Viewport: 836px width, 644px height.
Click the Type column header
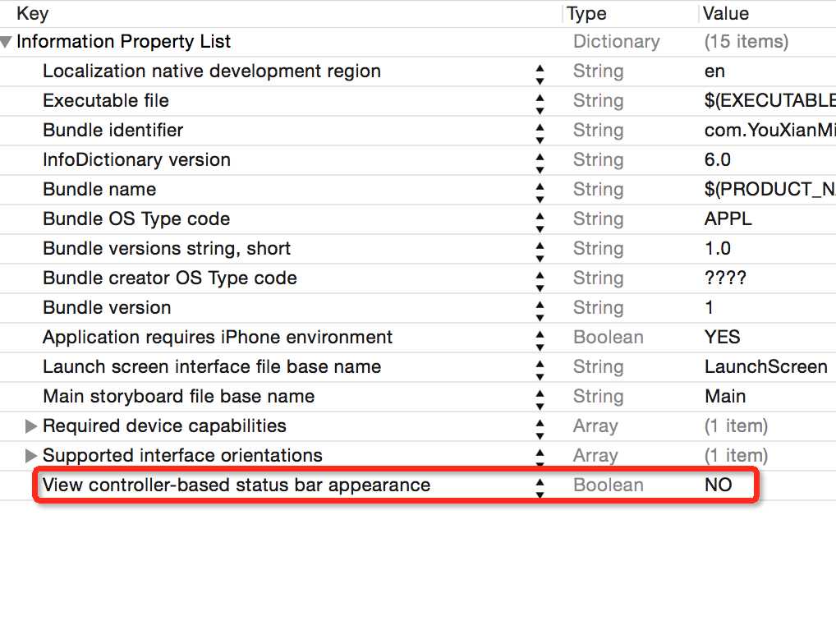(586, 13)
